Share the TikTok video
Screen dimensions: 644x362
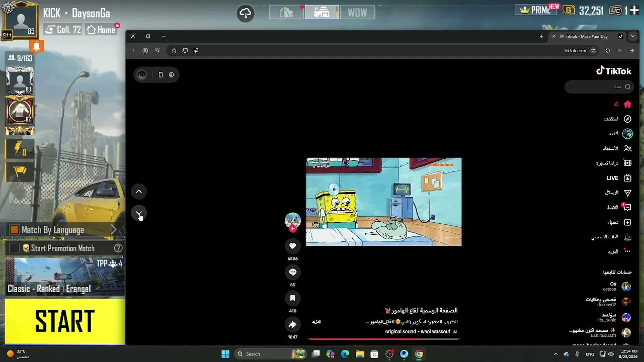pyautogui.click(x=292, y=324)
